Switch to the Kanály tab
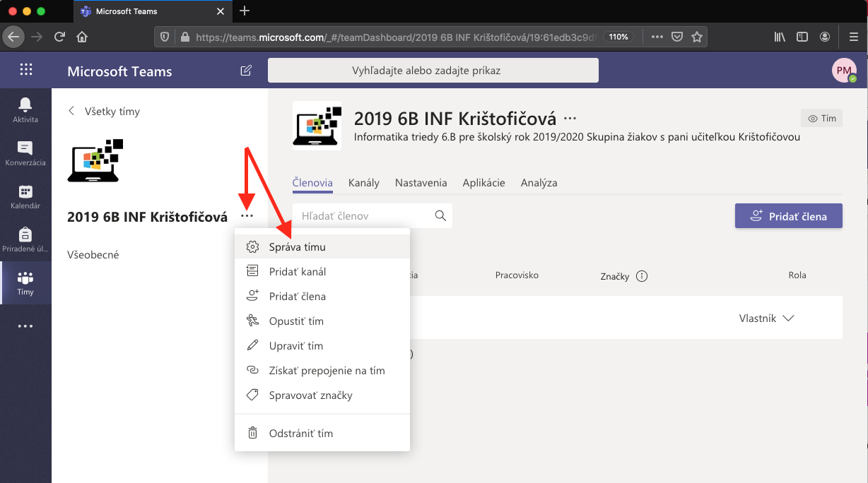This screenshot has width=868, height=483. [363, 183]
